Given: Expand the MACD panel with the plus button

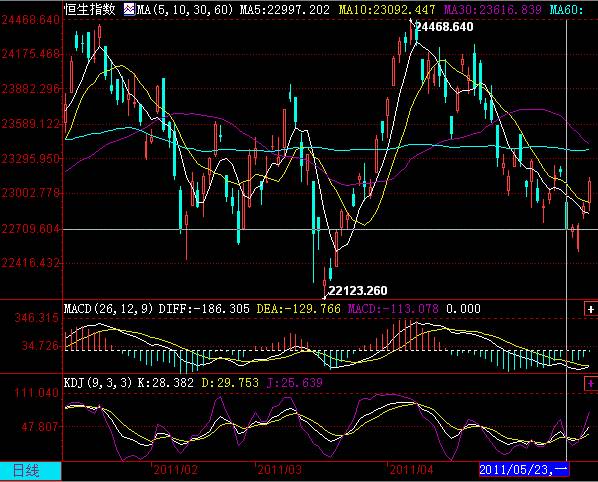Looking at the screenshot, I should click(x=591, y=309).
